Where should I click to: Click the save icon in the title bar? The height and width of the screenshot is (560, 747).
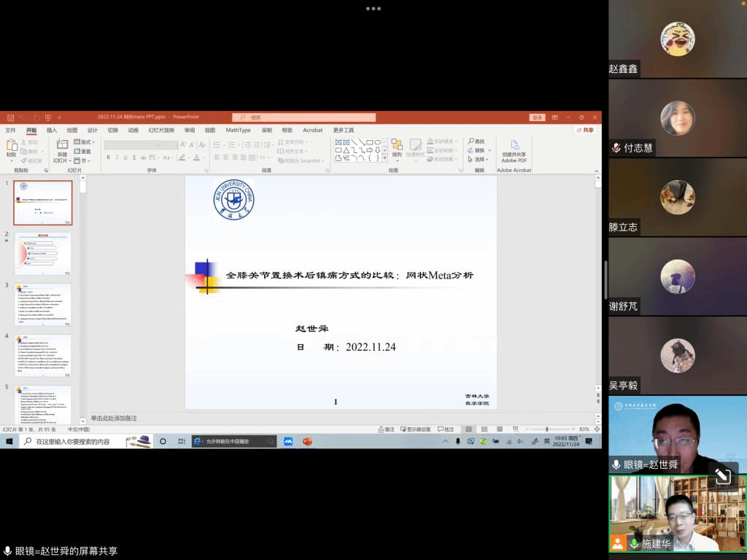point(8,117)
